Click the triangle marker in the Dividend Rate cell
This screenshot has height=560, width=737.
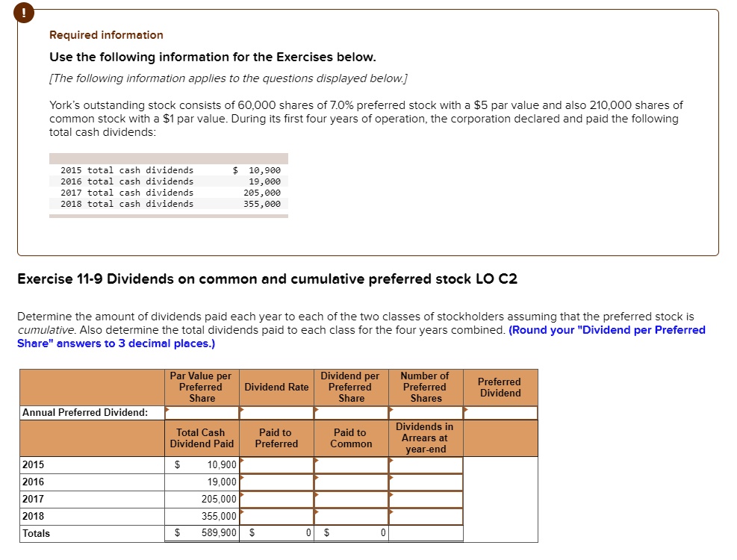pos(241,408)
